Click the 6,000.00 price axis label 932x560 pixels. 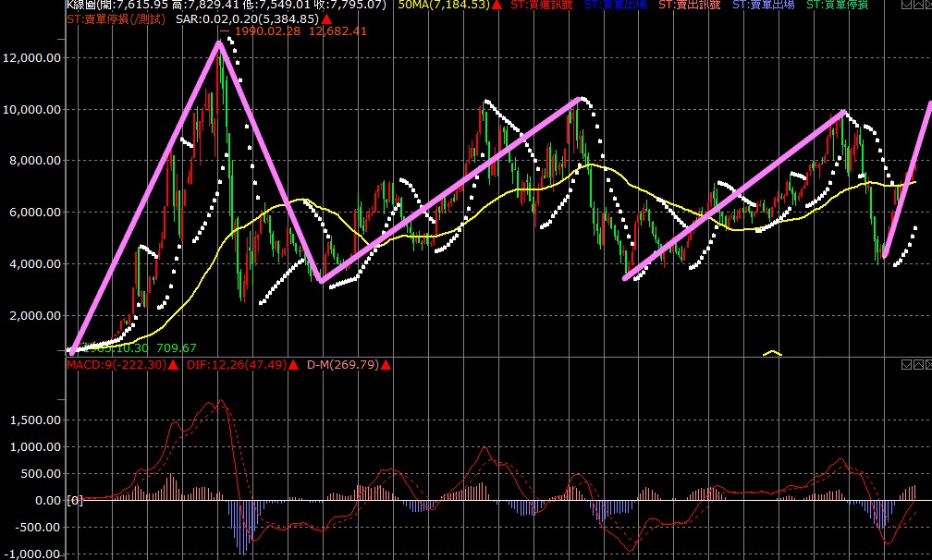click(35, 212)
